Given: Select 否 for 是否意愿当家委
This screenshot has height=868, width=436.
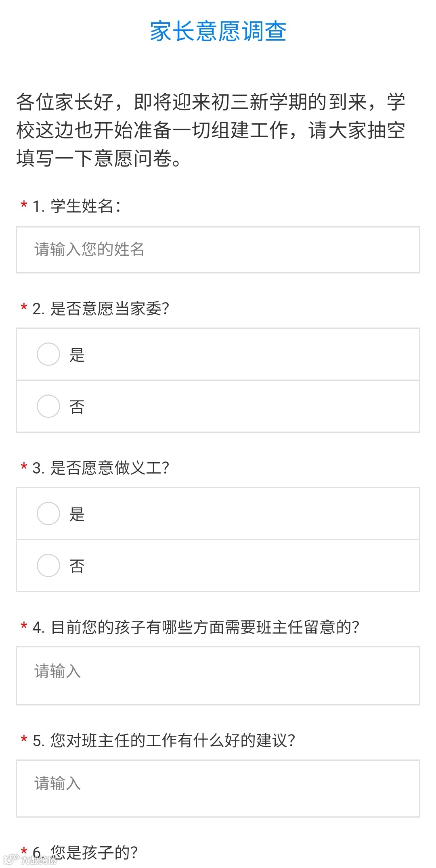Looking at the screenshot, I should pyautogui.click(x=48, y=406).
